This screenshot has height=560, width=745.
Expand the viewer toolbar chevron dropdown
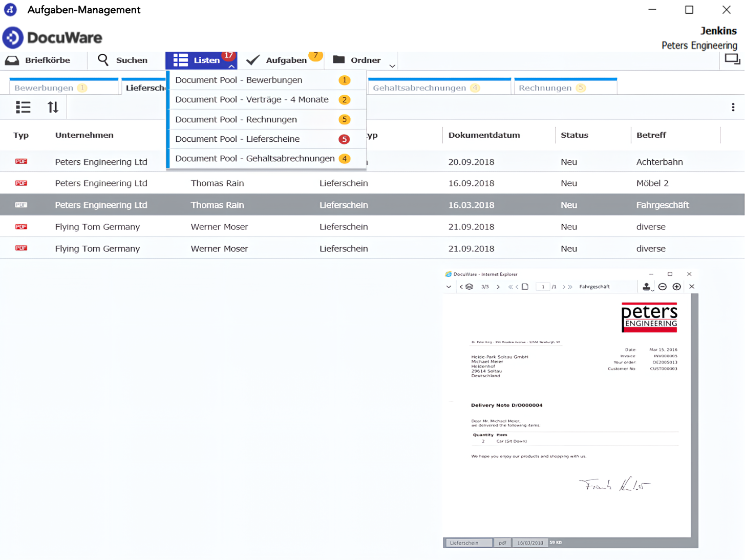point(449,287)
